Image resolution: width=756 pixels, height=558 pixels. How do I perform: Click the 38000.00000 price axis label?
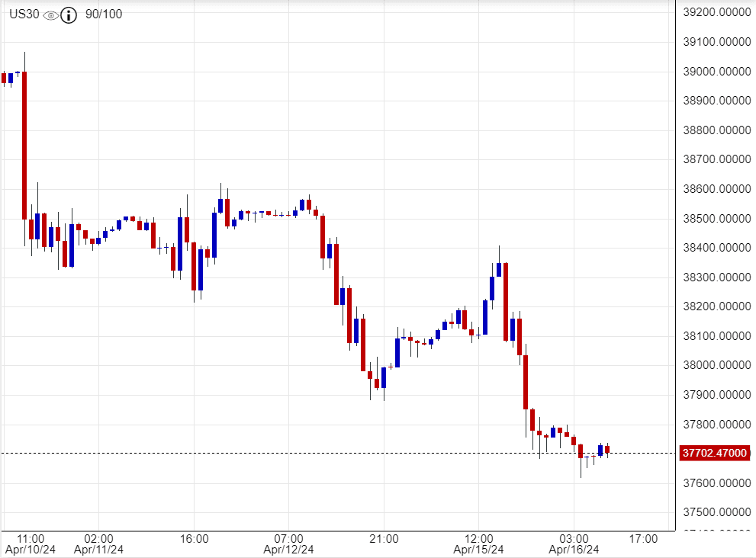pos(715,365)
